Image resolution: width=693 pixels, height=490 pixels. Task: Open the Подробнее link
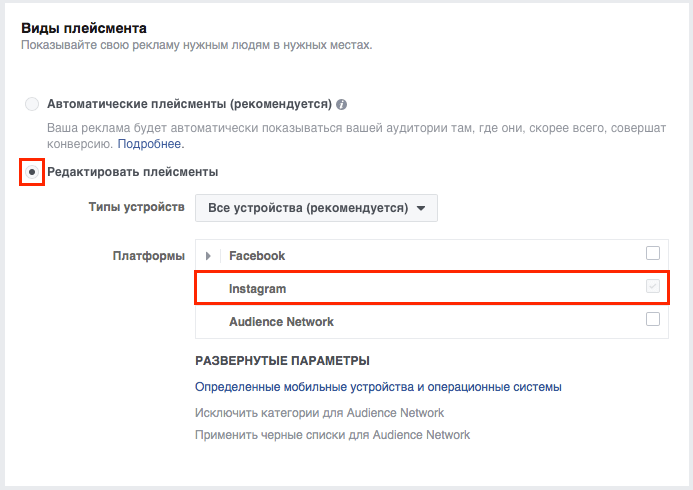[x=149, y=144]
